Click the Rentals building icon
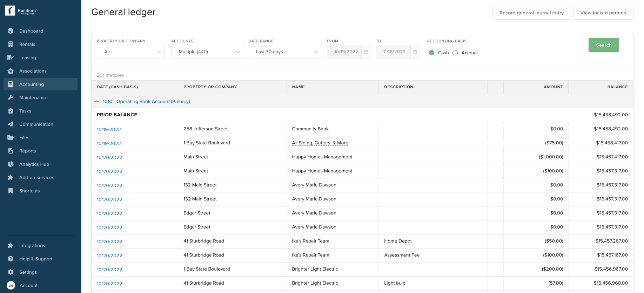This screenshot has height=293, width=644. click(x=11, y=44)
